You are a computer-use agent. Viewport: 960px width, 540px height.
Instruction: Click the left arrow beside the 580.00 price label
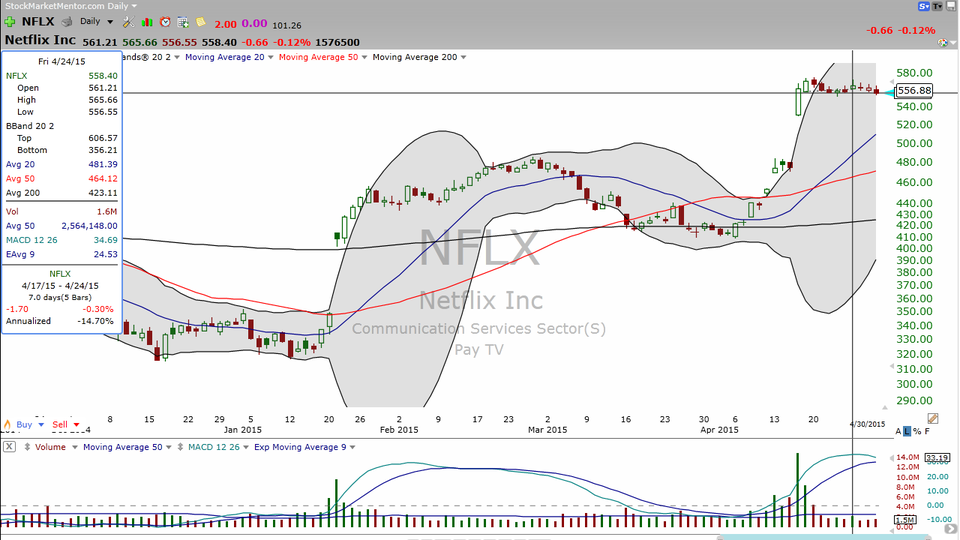[x=891, y=81]
